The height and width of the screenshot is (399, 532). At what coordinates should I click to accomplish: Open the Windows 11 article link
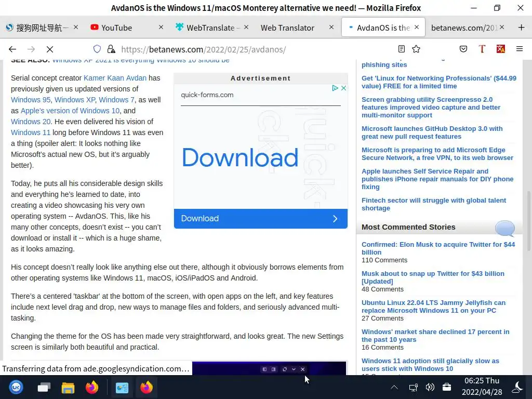(31, 132)
